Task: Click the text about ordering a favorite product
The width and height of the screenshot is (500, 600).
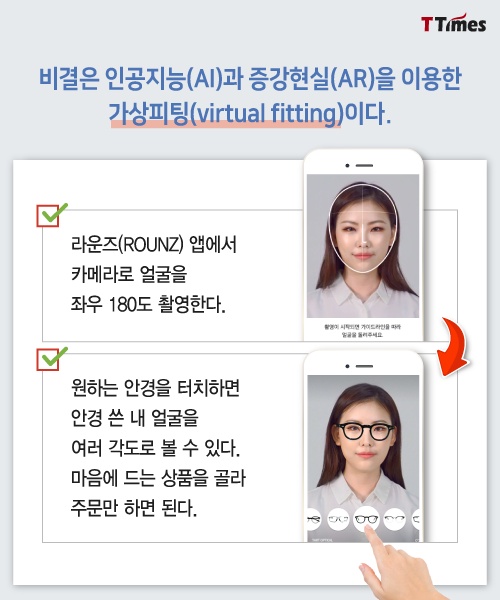Action: coord(158,493)
